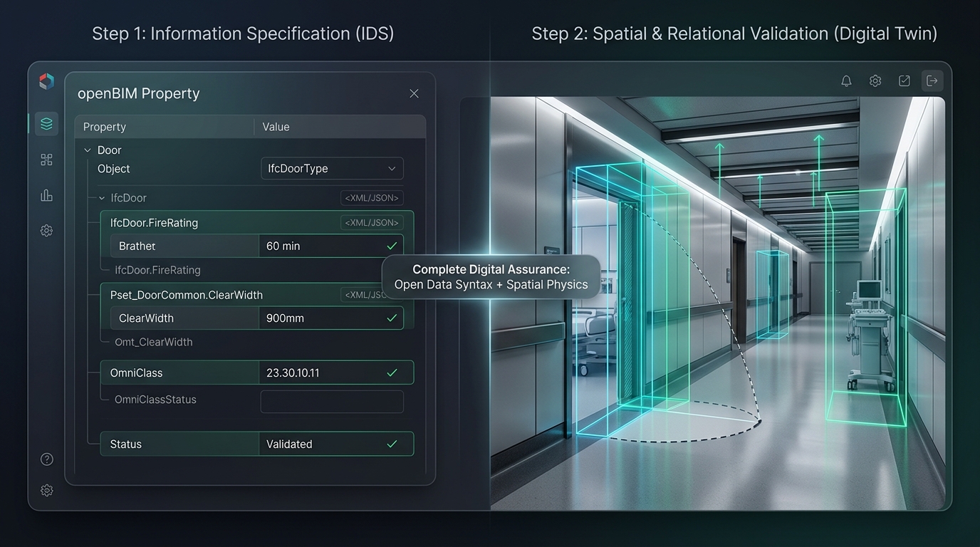Click the gear icon below the help icon
The image size is (980, 547).
coord(46,490)
